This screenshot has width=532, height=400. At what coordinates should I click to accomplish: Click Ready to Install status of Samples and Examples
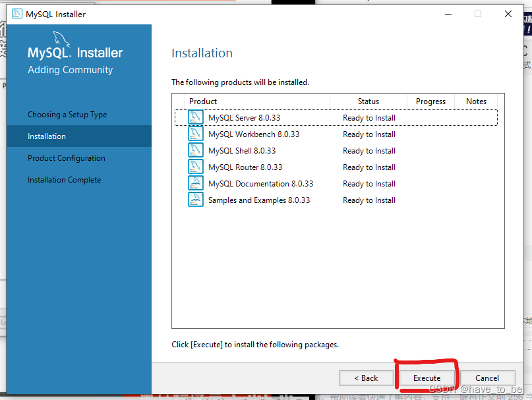369,200
